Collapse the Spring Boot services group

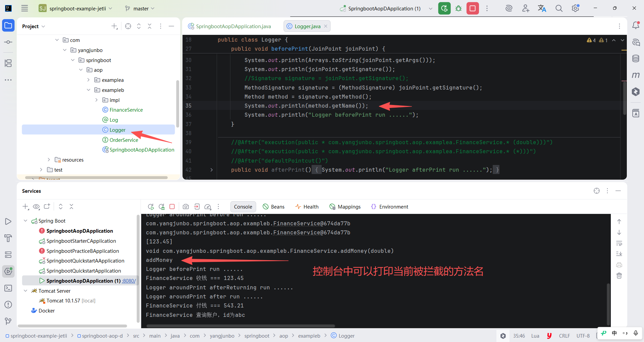pos(25,221)
